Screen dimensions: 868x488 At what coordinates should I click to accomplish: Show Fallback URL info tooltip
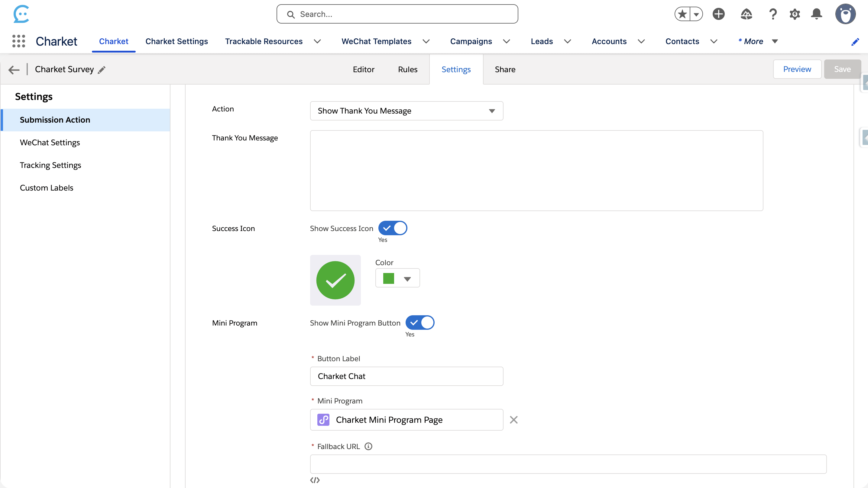coord(369,446)
